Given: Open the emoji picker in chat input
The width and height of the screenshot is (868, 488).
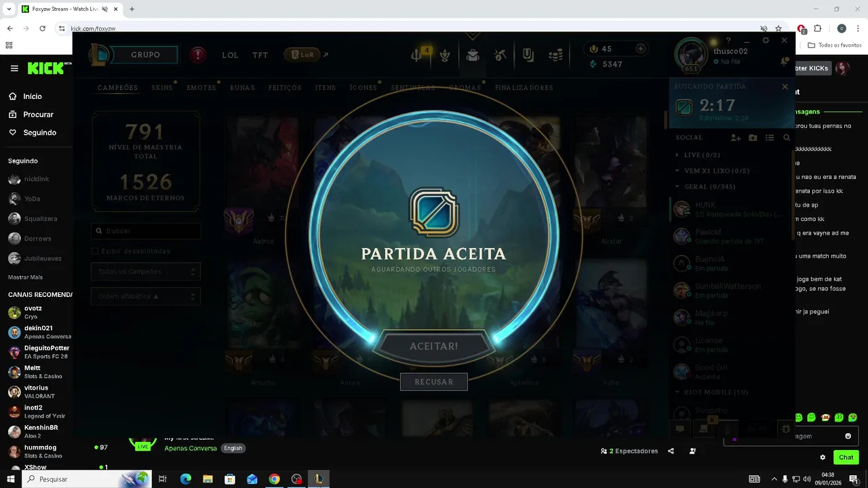Looking at the screenshot, I should click(848, 436).
